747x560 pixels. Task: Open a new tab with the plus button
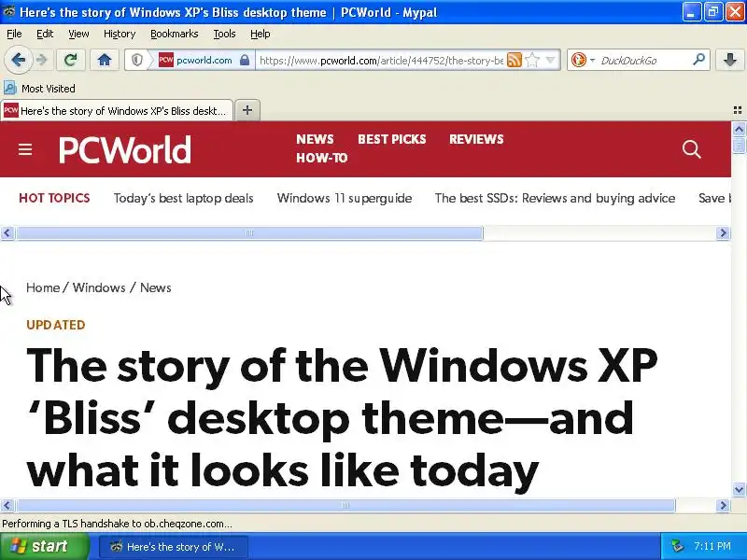coord(247,110)
